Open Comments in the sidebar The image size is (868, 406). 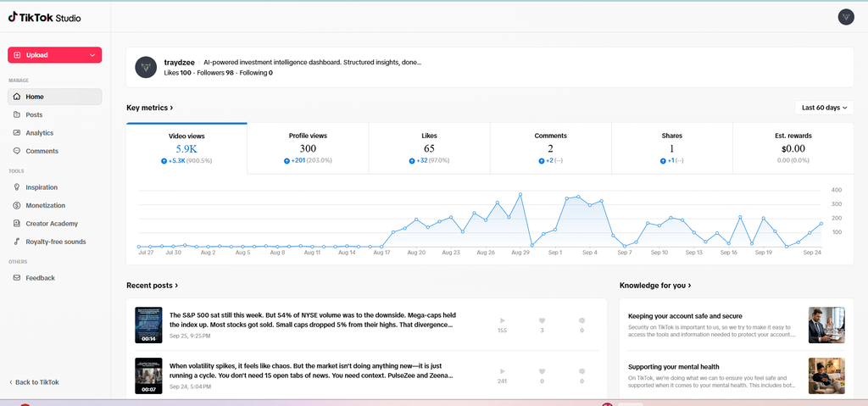tap(55, 151)
